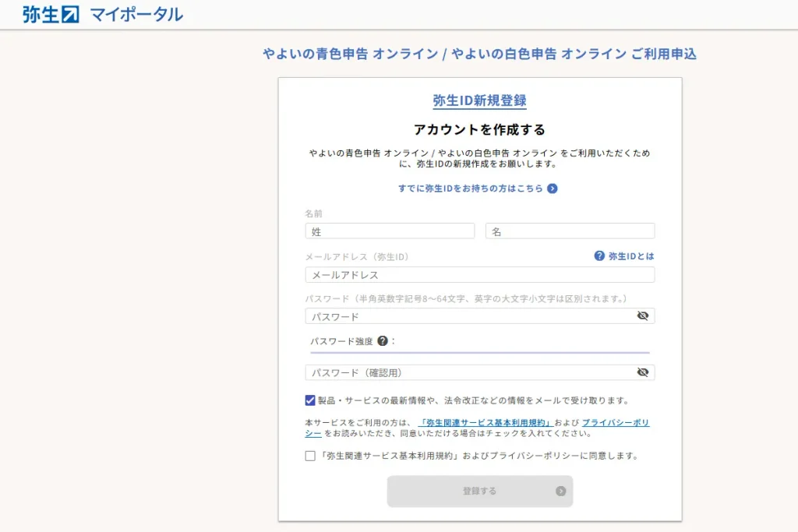
Task: Focus the パスワード input field
Action: 480,315
